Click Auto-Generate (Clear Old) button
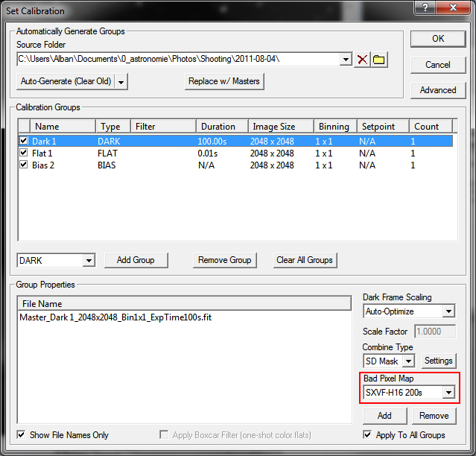The height and width of the screenshot is (456, 476). pos(66,81)
